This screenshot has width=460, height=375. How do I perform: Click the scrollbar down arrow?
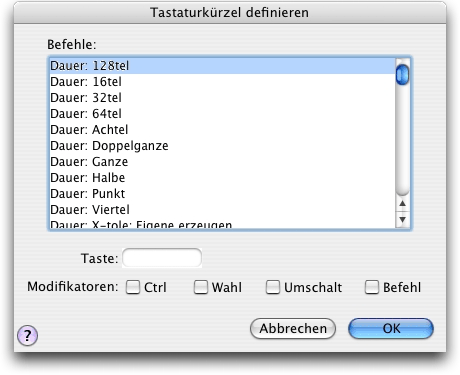tap(402, 220)
